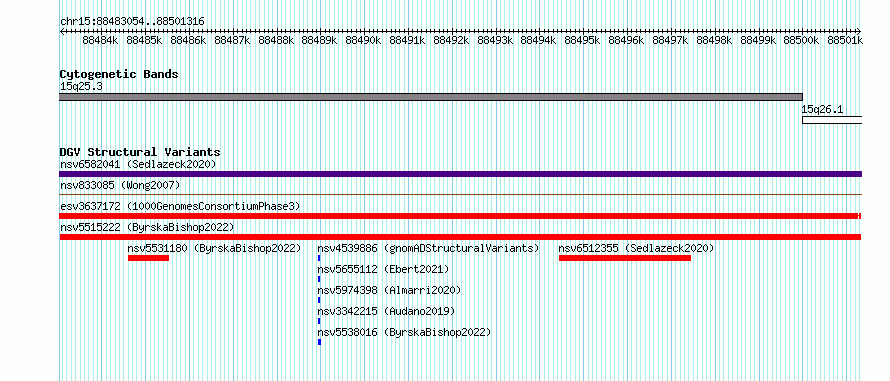
Task: Click the 88488k ruler tick label
Action: pyautogui.click(x=276, y=40)
